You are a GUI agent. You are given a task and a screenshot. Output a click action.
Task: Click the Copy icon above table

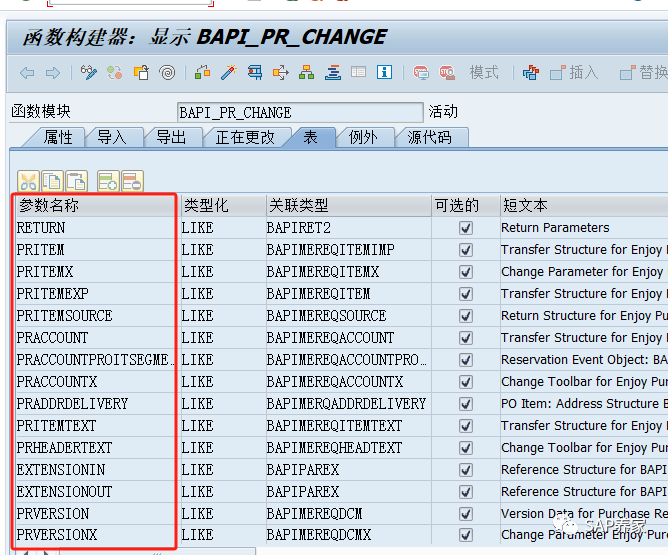(52, 181)
